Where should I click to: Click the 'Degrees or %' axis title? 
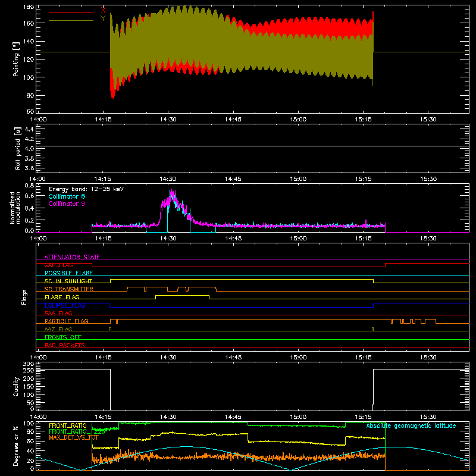coord(16,446)
